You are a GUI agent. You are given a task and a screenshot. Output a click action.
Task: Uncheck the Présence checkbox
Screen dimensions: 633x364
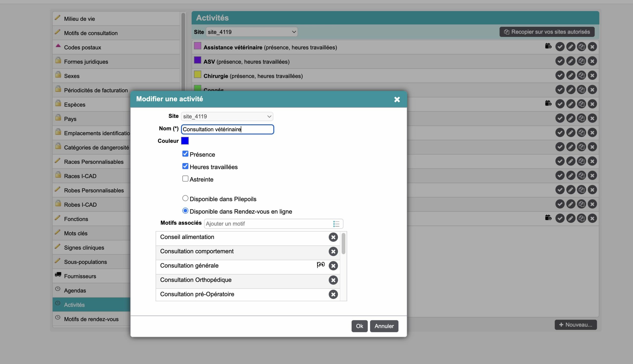[x=185, y=154]
